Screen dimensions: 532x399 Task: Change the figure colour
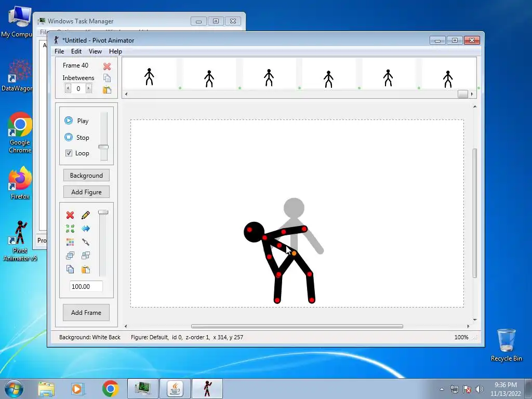click(70, 242)
